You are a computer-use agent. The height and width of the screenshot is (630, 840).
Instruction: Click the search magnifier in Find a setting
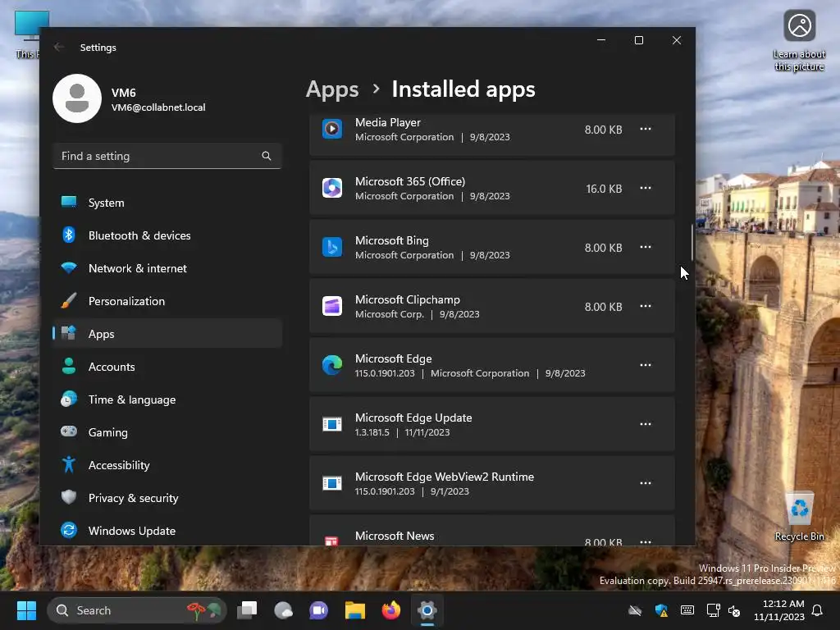tap(267, 156)
